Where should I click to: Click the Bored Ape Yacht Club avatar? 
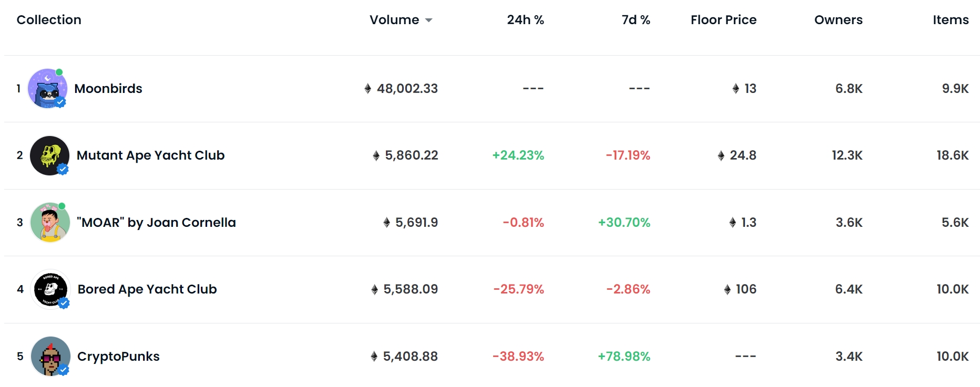(51, 289)
